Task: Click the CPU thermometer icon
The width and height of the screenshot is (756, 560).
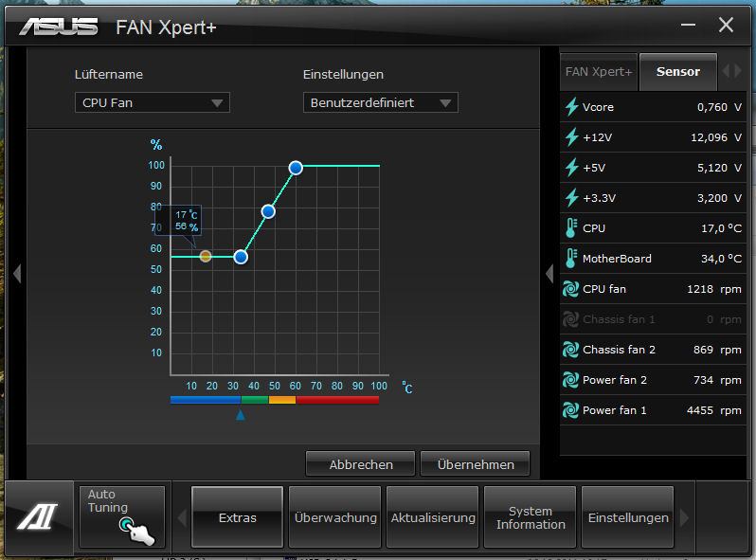Action: point(571,228)
